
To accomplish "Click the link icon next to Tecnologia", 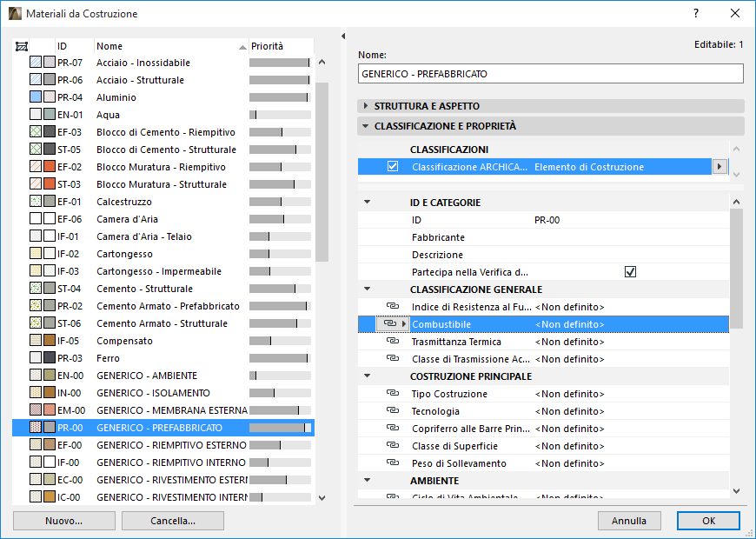I will click(393, 410).
